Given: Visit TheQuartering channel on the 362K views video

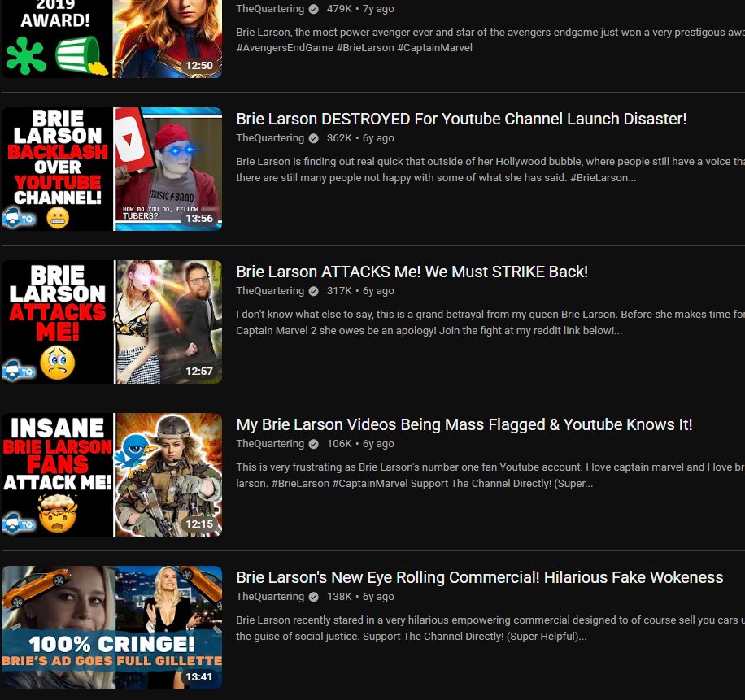Looking at the screenshot, I should tap(270, 138).
